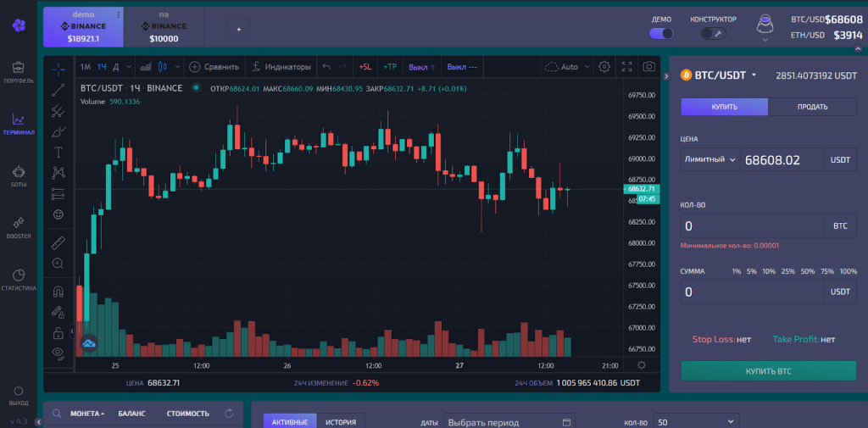Viewport: 868px width, 428px height.
Task: Select the trend line drawing tool
Action: pos(58,89)
